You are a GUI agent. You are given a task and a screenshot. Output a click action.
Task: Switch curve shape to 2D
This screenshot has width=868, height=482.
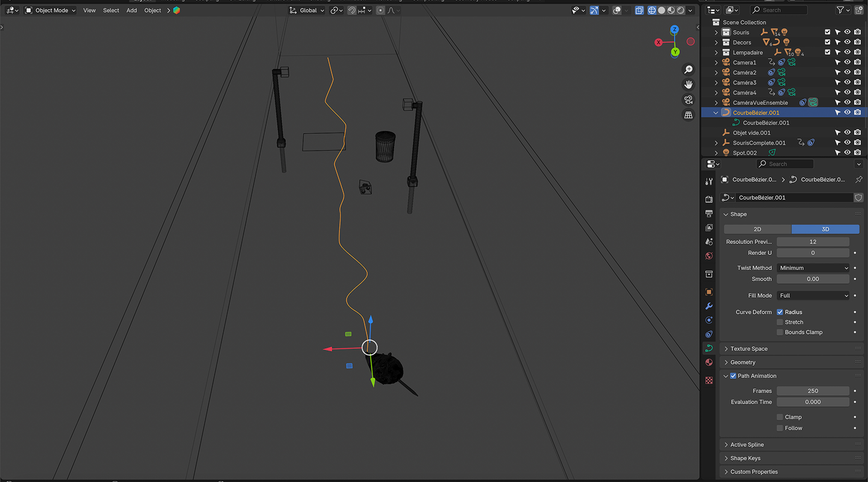[757, 230]
